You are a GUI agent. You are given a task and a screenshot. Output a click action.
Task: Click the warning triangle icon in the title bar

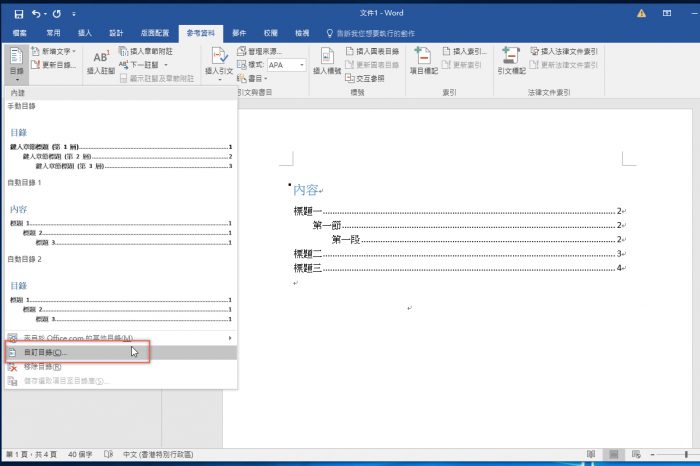pos(642,13)
